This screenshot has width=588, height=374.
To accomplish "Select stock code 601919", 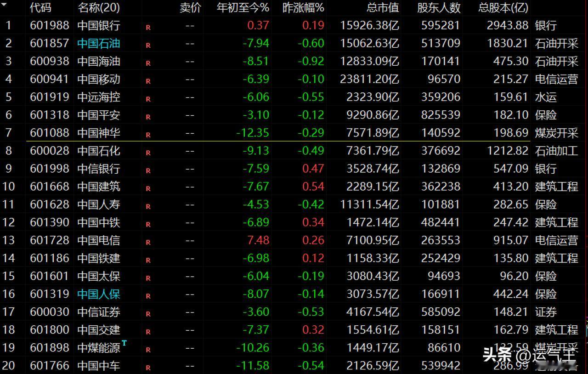I will coord(50,97).
